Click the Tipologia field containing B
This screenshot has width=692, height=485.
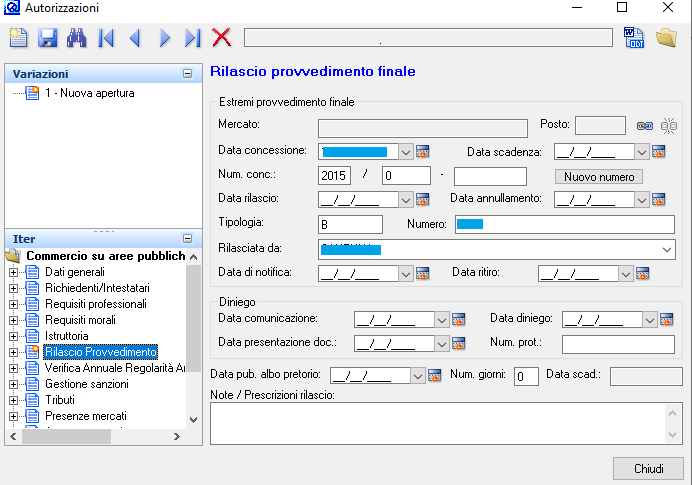tap(350, 225)
